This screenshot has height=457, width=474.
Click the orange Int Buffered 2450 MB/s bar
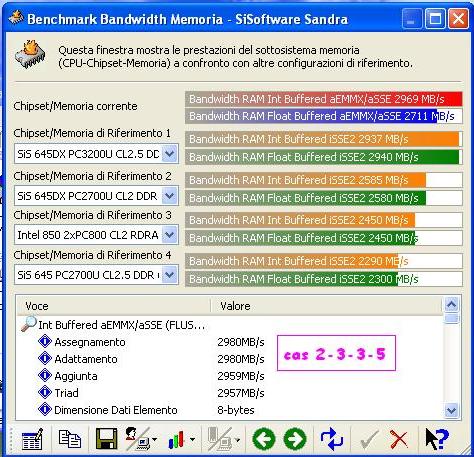tap(324, 220)
